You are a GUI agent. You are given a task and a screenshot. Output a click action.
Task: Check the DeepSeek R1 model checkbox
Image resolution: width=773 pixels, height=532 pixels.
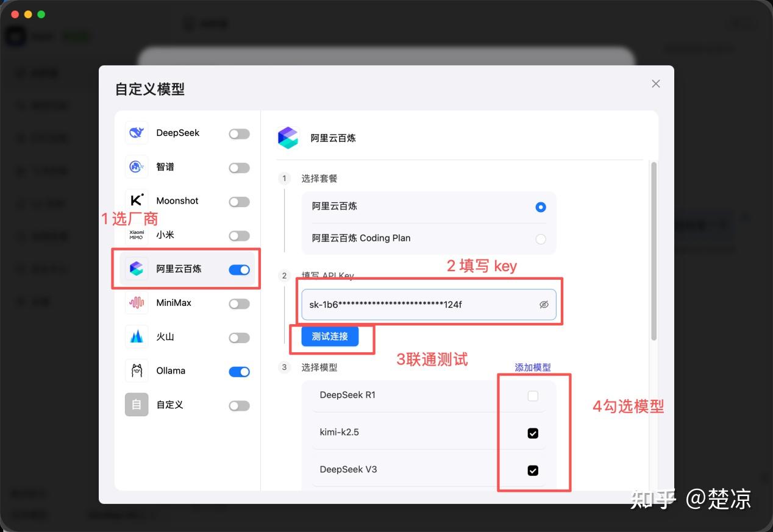[533, 396]
